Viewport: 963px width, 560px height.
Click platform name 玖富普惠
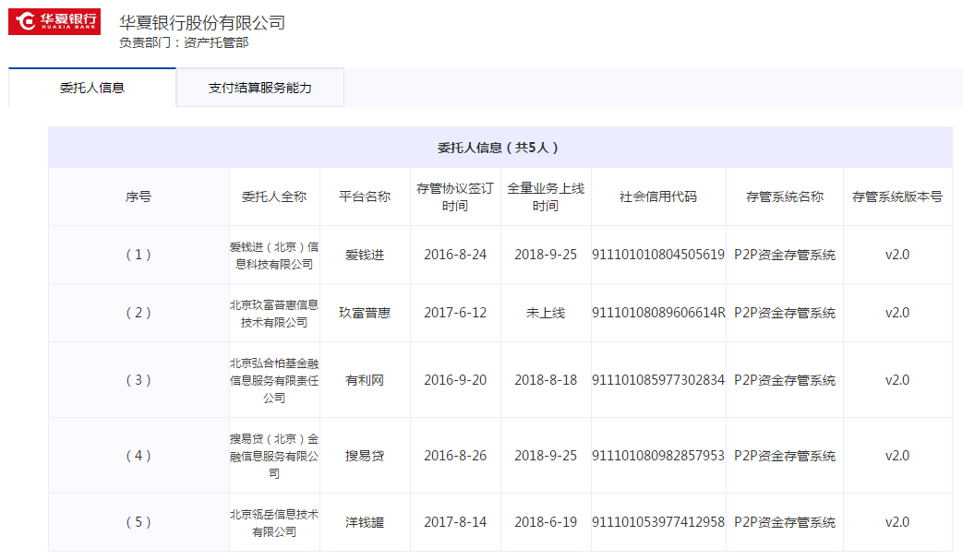[365, 313]
